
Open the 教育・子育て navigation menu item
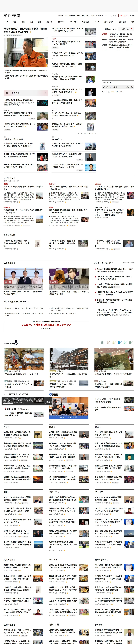(x=109, y=22)
